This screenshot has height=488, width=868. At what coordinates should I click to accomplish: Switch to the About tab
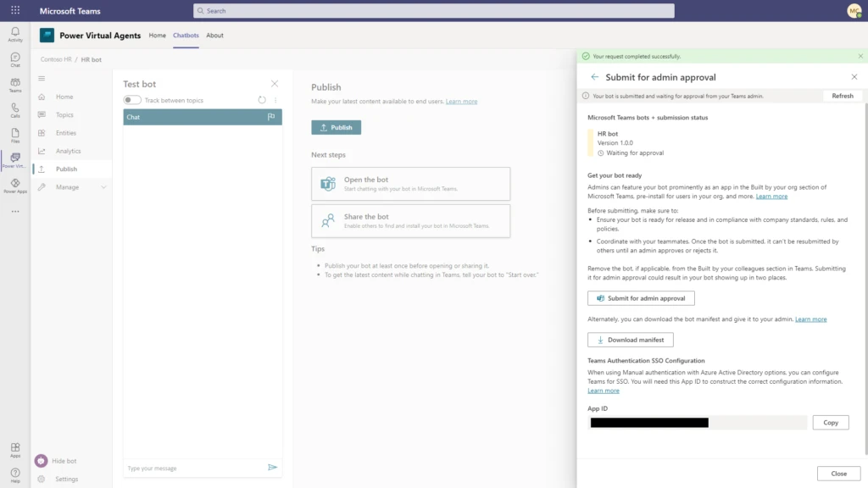tap(214, 36)
